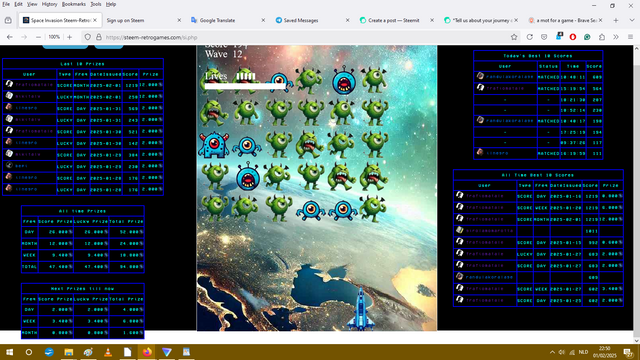Image resolution: width=640 pixels, height=360 pixels.
Task: Click top user avatar in Today's Best Scores
Action: pyautogui.click(x=480, y=76)
